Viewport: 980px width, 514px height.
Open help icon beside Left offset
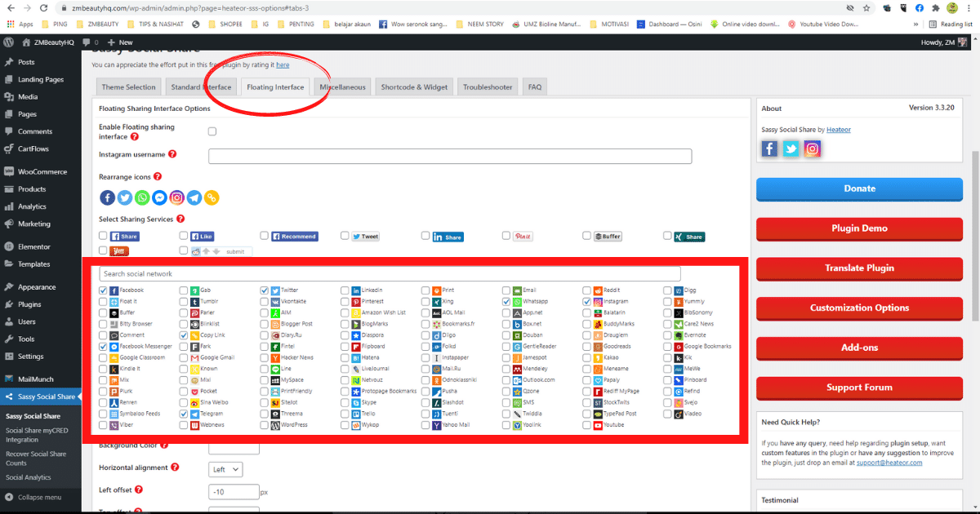pos(138,490)
